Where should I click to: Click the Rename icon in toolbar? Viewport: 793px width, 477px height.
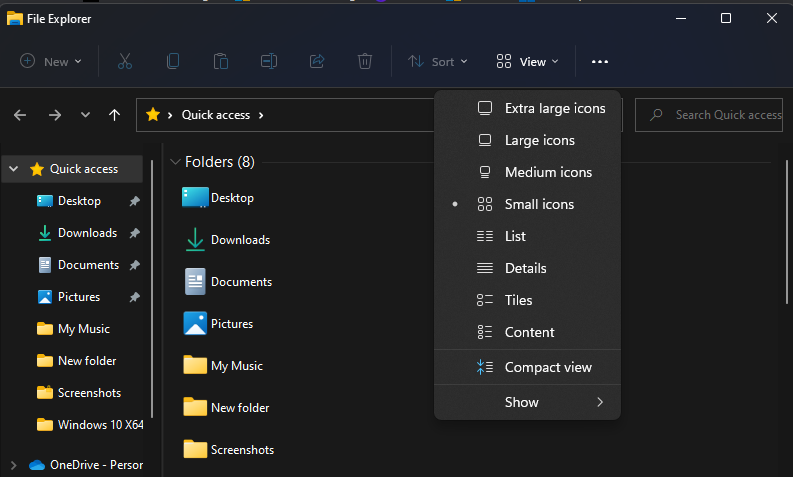click(x=269, y=61)
